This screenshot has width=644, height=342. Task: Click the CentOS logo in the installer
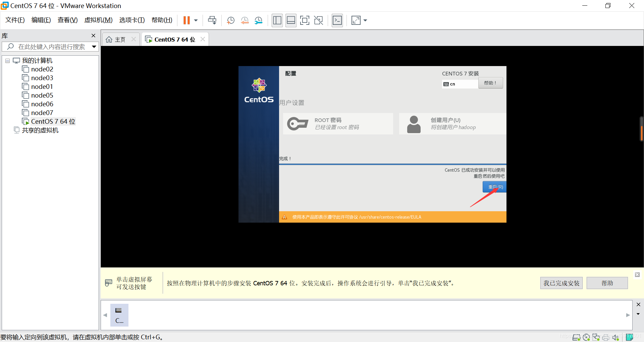coord(259,91)
